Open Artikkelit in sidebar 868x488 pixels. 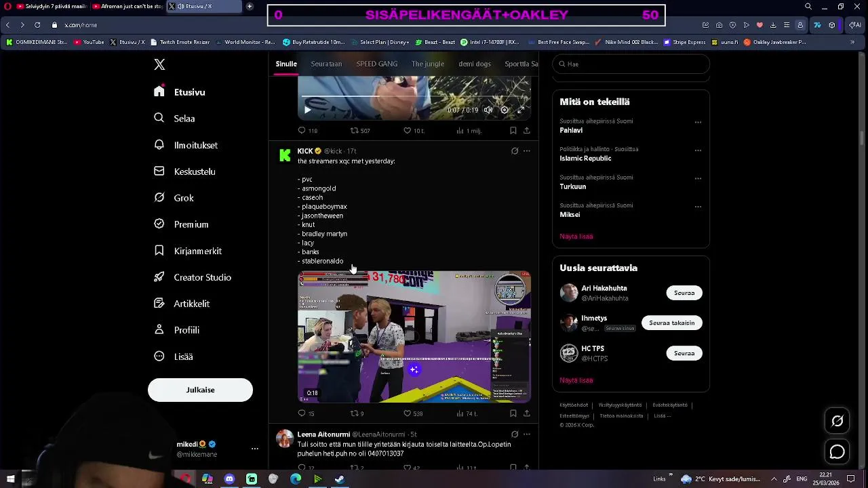(182, 304)
